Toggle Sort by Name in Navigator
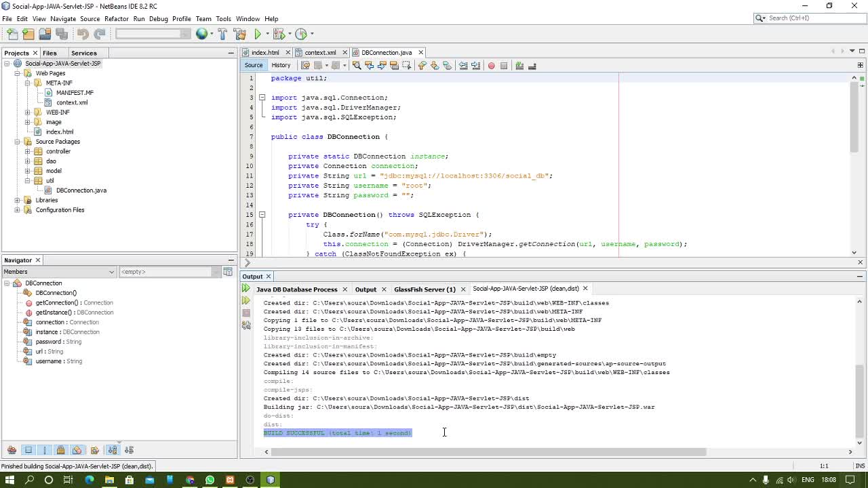Image resolution: width=868 pixels, height=488 pixels. (113, 450)
